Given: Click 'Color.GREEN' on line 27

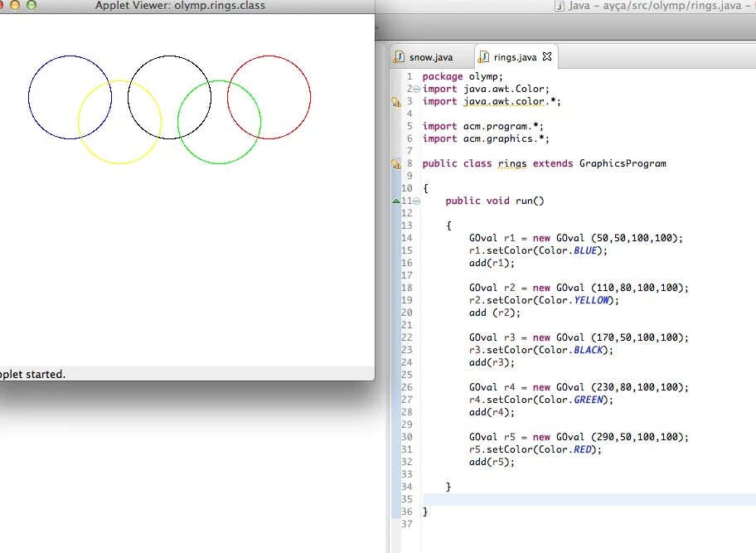Looking at the screenshot, I should click(x=573, y=400).
